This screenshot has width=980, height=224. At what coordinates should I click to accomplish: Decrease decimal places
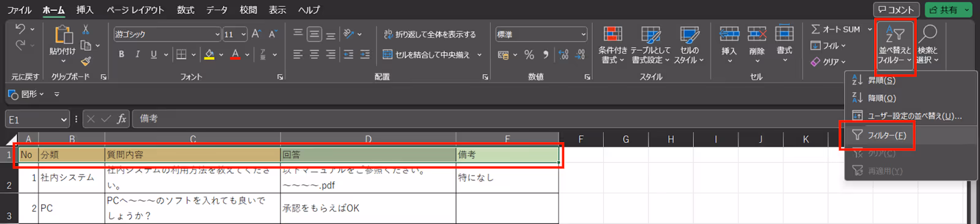(580, 55)
